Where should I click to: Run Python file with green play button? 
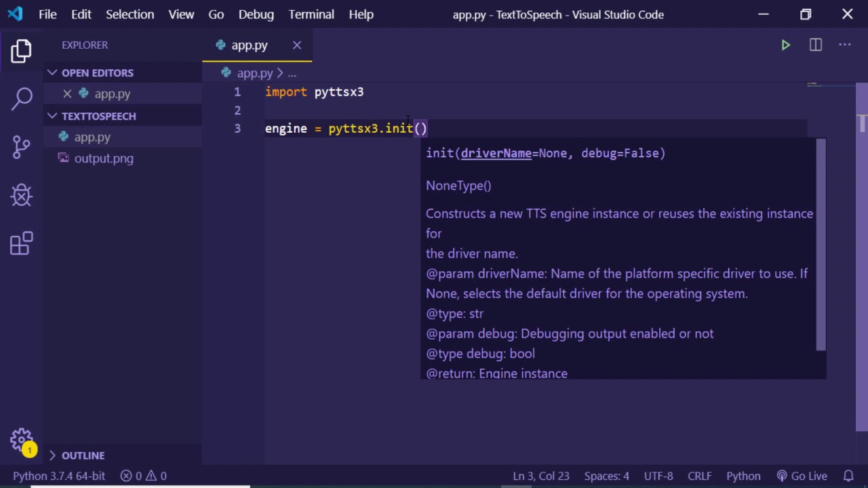click(785, 45)
